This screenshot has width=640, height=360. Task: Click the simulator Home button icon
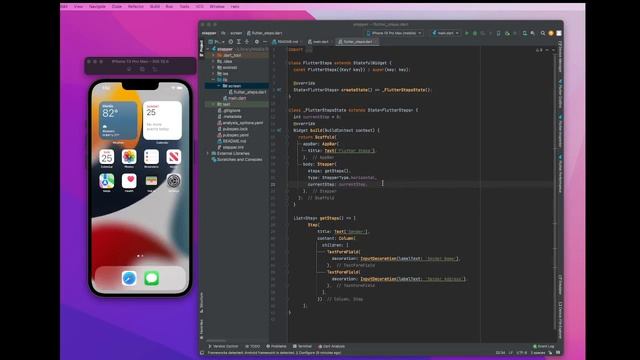129,69
